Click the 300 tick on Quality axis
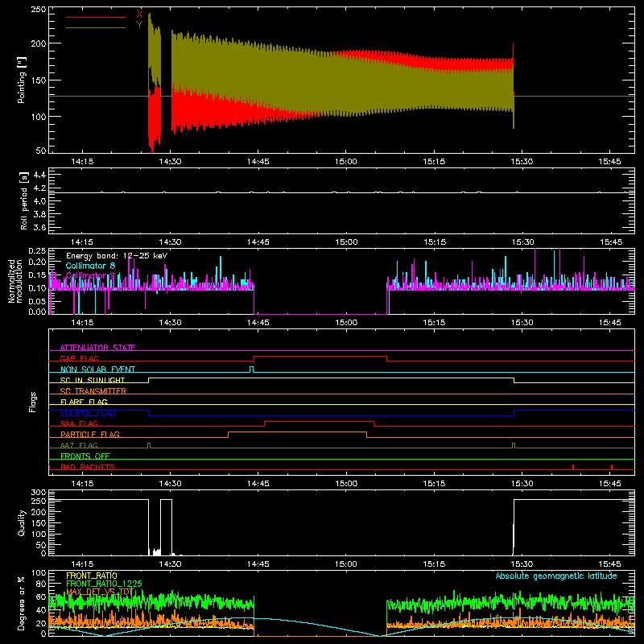This screenshot has height=644, width=644. click(x=38, y=492)
